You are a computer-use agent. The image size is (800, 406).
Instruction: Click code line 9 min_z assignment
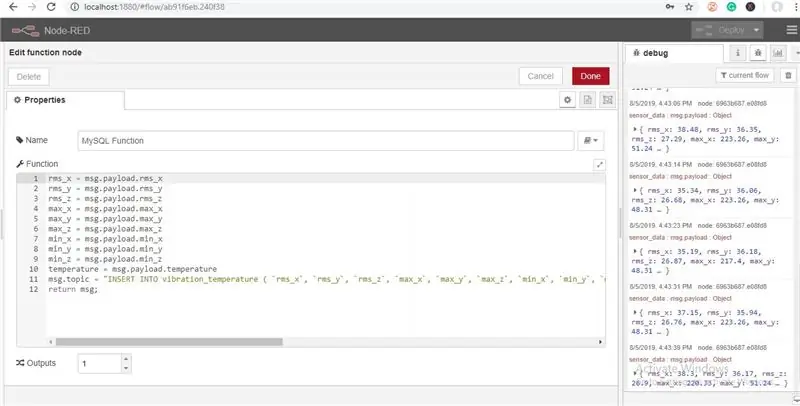point(105,259)
